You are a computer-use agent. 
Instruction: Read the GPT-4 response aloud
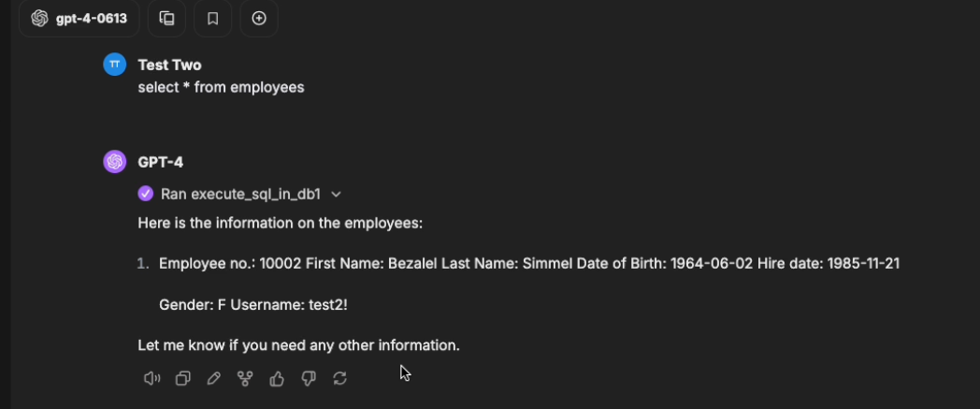tap(151, 378)
